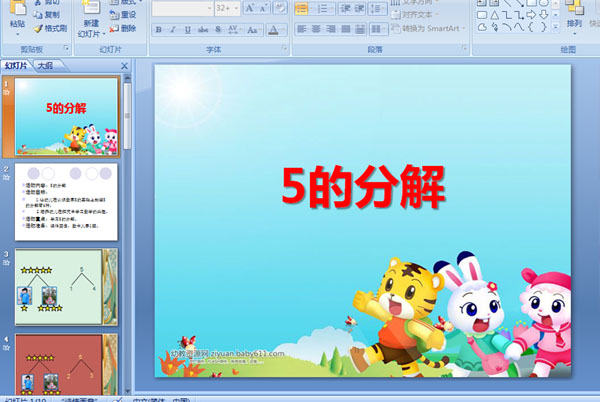Switch to the Outline (大纲) tab

point(45,66)
